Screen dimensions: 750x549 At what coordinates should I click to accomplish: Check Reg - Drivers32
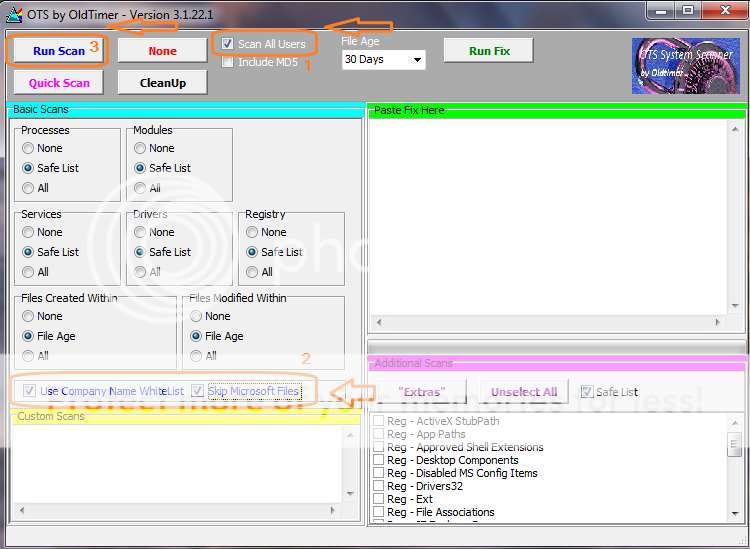click(x=378, y=486)
